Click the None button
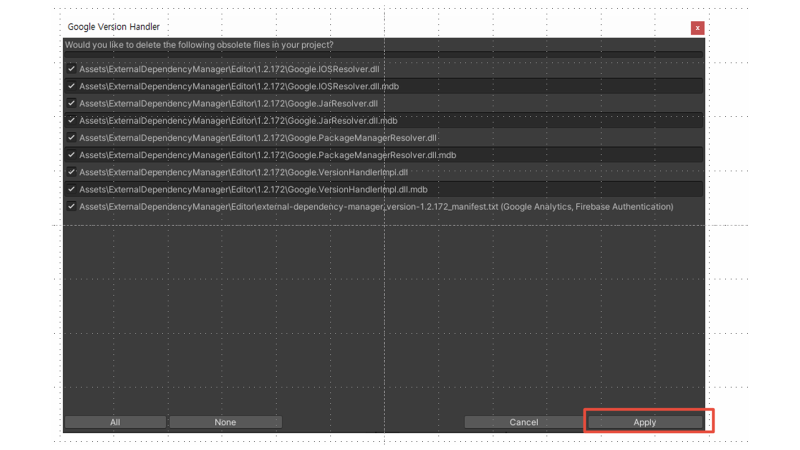800x450 pixels. [225, 422]
